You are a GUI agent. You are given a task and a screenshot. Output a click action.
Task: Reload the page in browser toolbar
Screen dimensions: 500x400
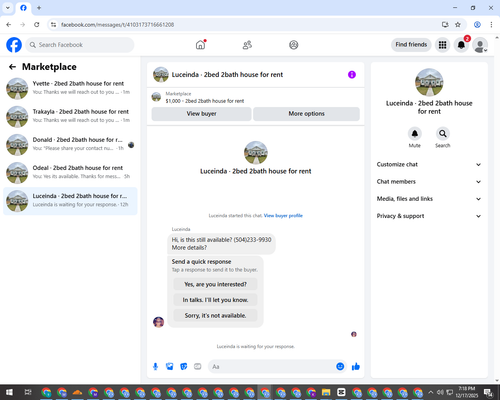[37, 25]
